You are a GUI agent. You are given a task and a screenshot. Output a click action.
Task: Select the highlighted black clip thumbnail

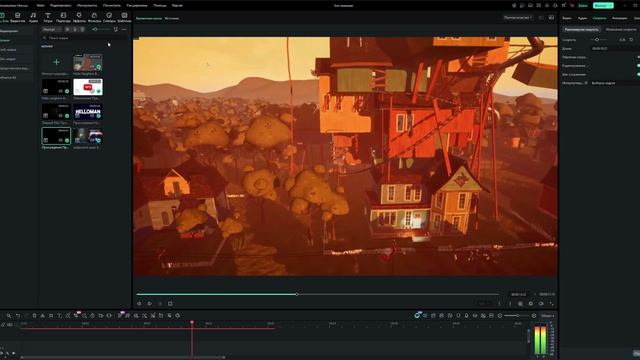tap(56, 136)
